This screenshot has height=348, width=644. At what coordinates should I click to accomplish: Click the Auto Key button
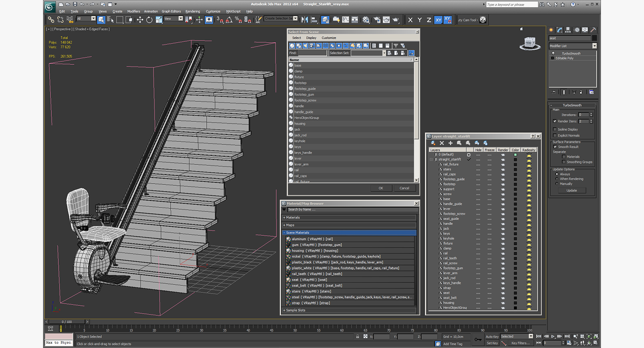[492, 336]
